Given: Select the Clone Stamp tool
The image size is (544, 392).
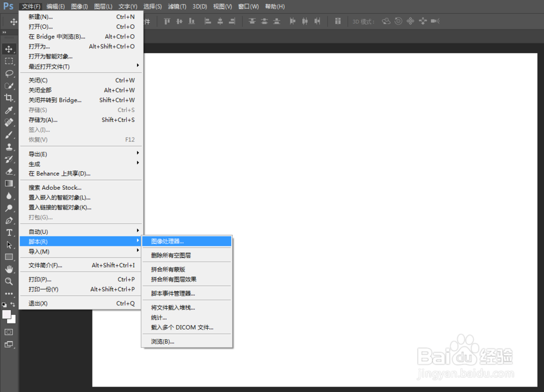Looking at the screenshot, I should (x=9, y=147).
